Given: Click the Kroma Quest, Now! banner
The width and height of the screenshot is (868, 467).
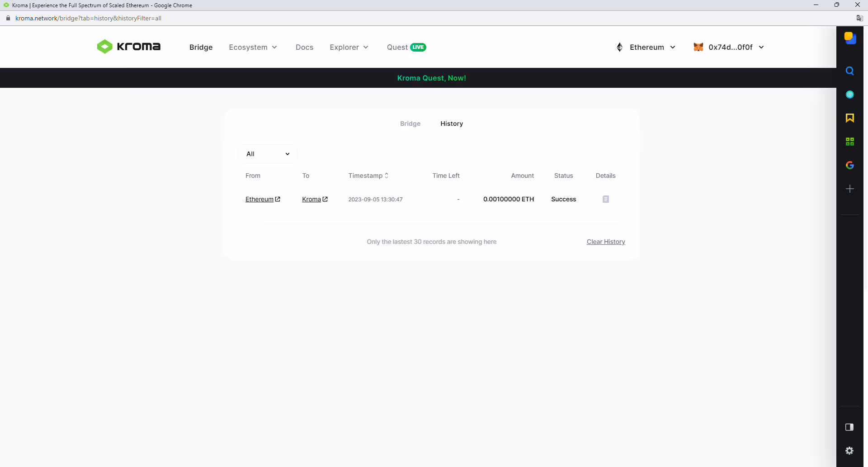Looking at the screenshot, I should [431, 78].
